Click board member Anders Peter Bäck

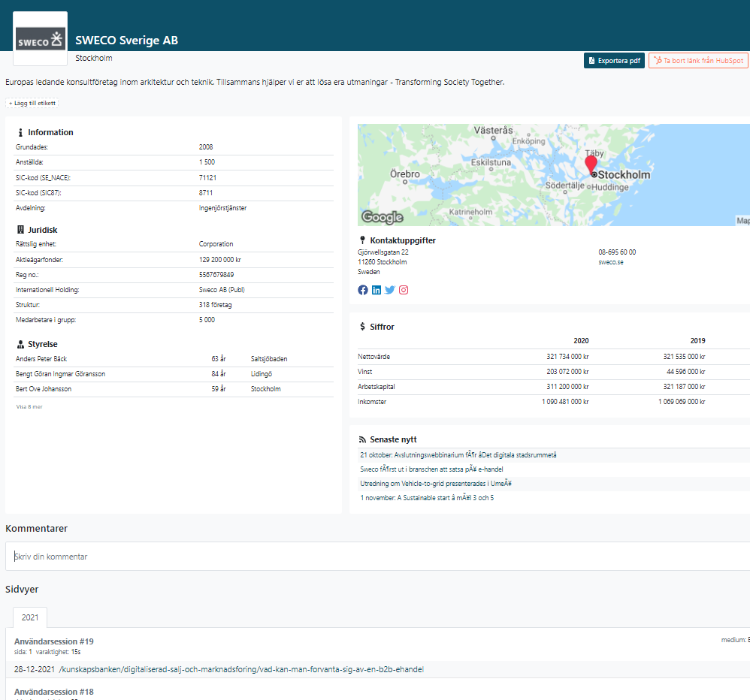[x=41, y=359]
